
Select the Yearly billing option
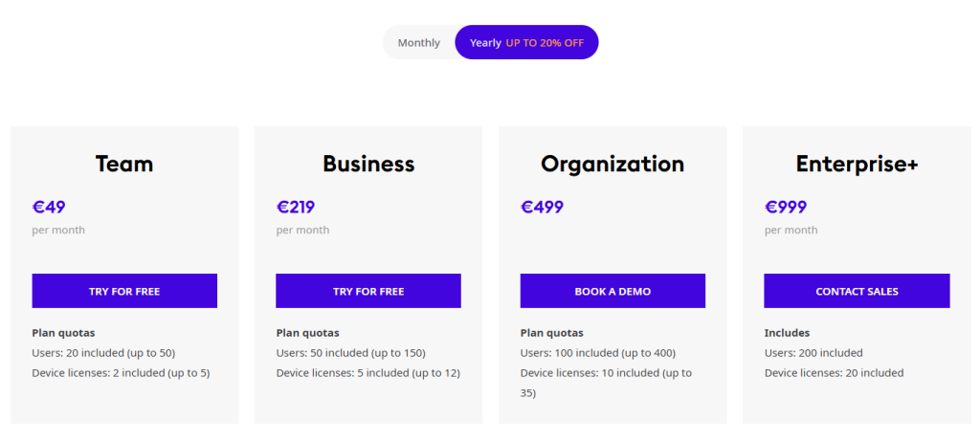pos(485,43)
